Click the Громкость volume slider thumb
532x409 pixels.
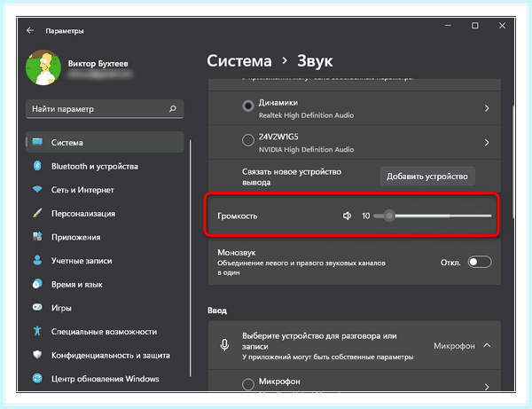point(389,216)
